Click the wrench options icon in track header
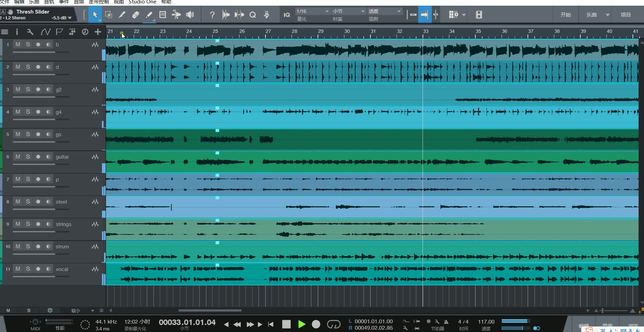 point(30,32)
